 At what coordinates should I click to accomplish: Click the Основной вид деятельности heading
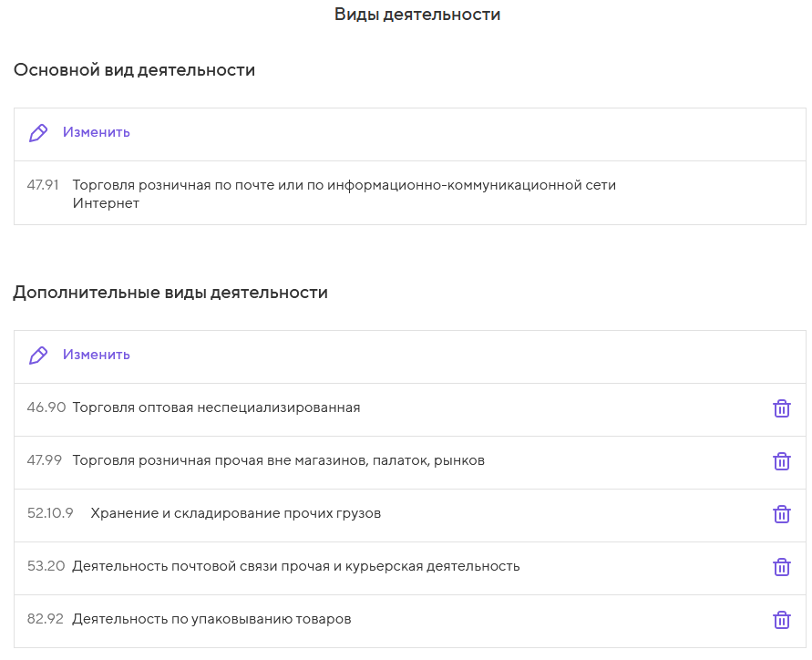[134, 70]
